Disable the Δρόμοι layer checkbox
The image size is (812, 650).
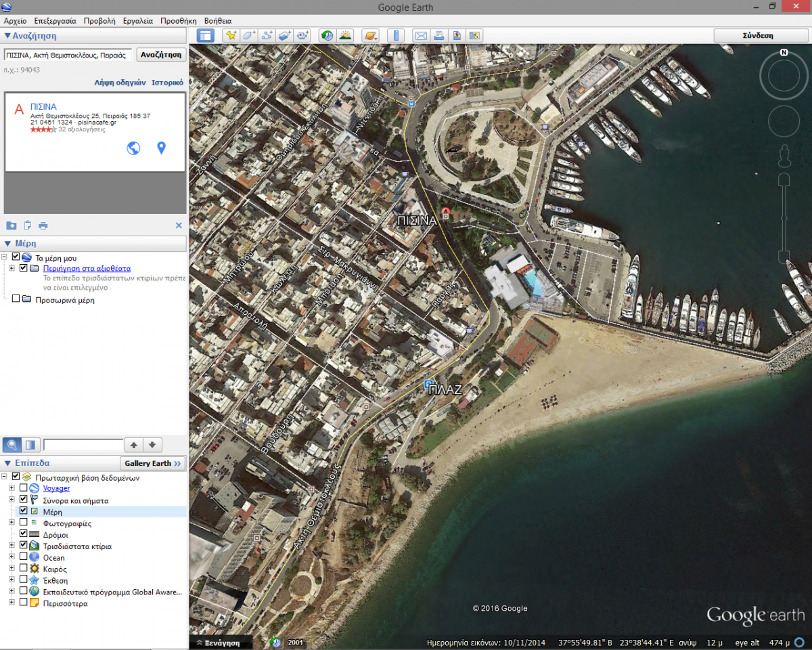click(x=24, y=534)
